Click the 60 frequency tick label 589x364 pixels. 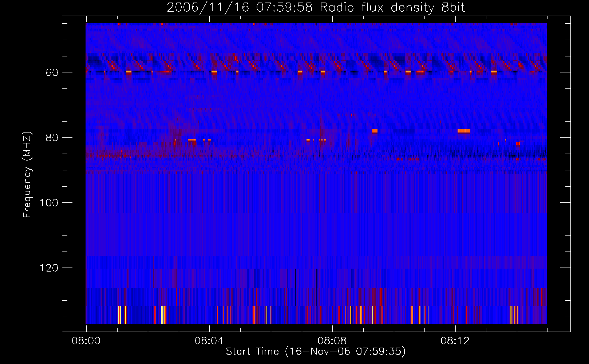(x=52, y=72)
